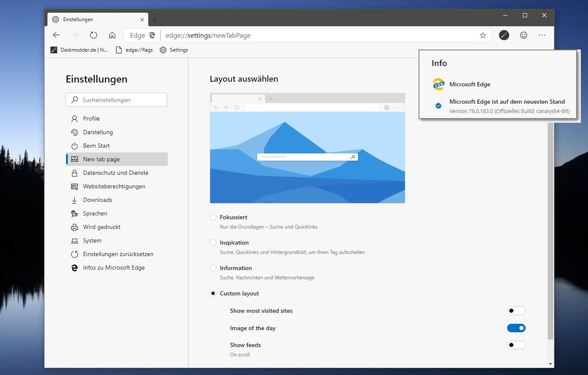Screen dimensions: 588x375
Task: Enable Show most visited sites toggle
Action: [516, 311]
